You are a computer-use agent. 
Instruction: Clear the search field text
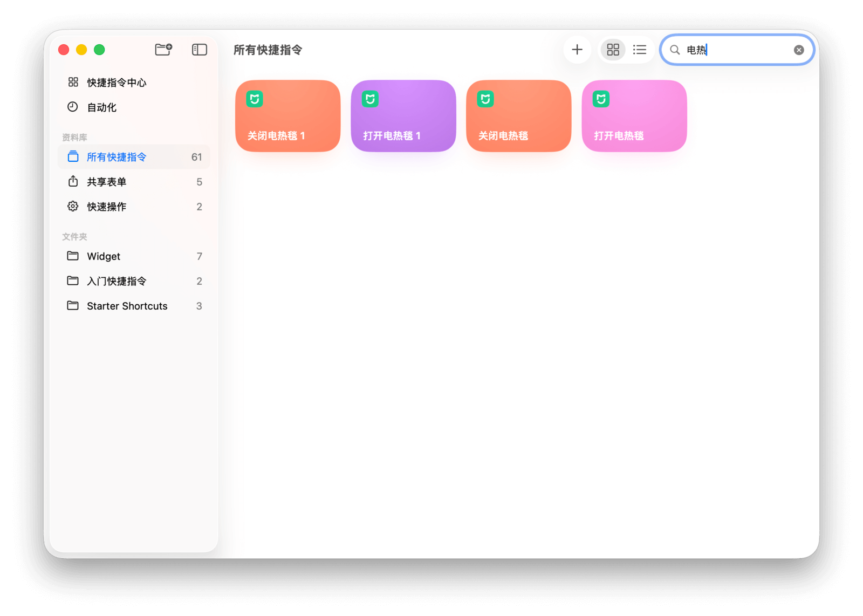798,50
